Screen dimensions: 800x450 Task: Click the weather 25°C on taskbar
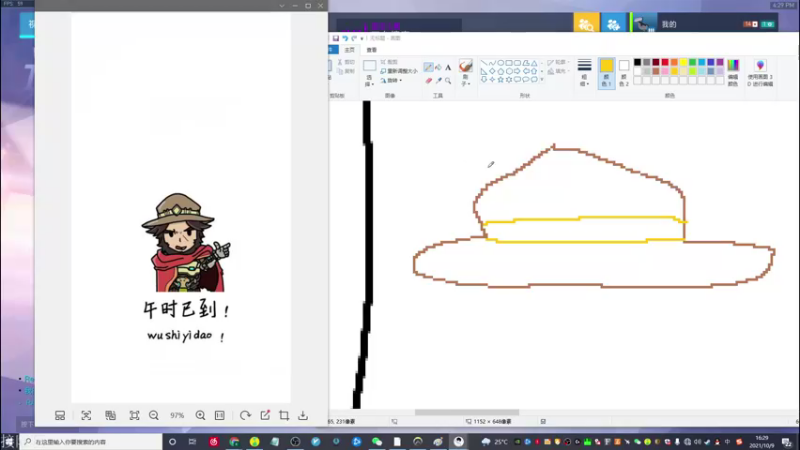[x=495, y=442]
